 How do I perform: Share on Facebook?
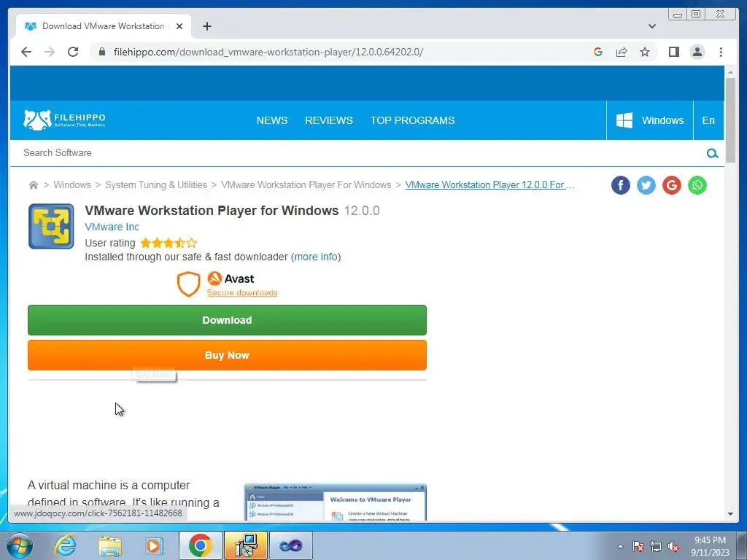[620, 185]
